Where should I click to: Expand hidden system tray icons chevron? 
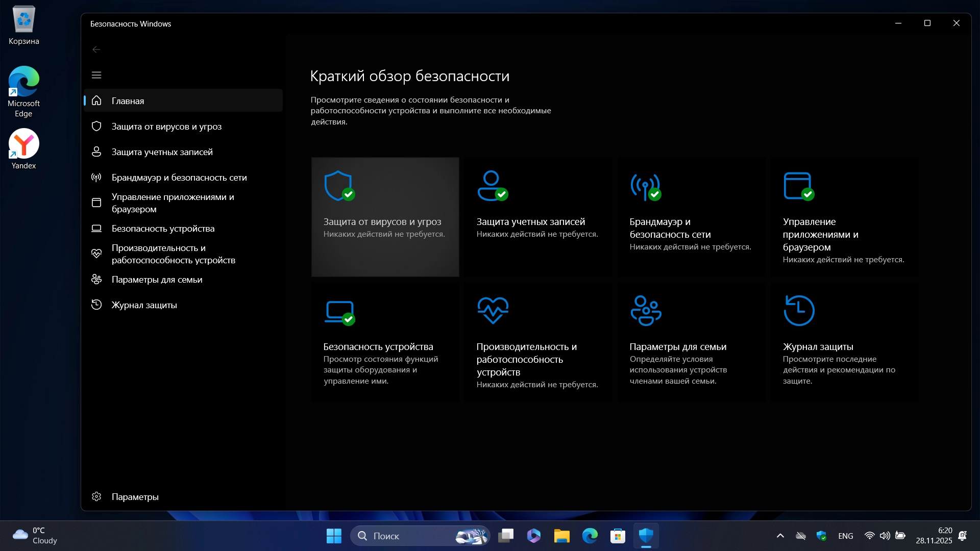(x=780, y=536)
